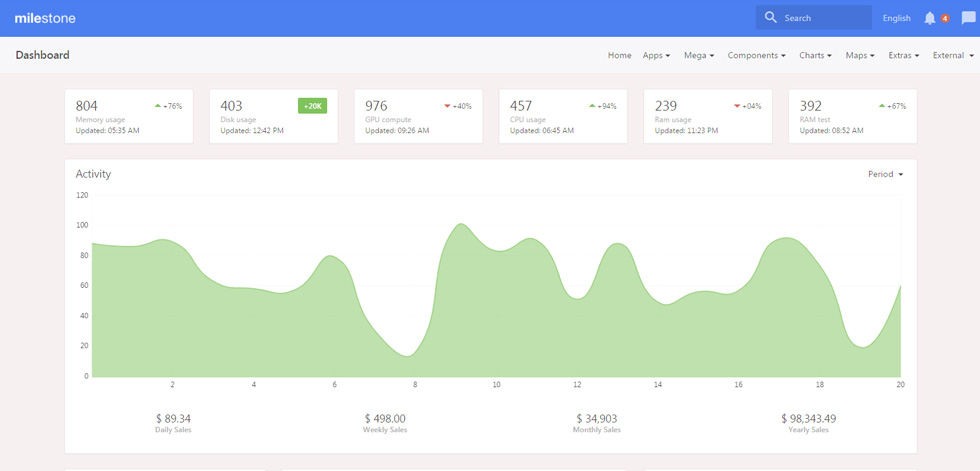
Task: Expand the Mega dropdown menu
Action: click(699, 55)
